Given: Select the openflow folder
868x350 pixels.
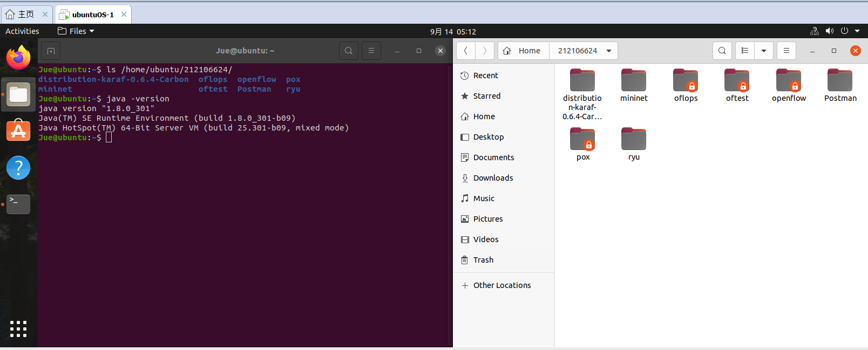Looking at the screenshot, I should pos(789,85).
